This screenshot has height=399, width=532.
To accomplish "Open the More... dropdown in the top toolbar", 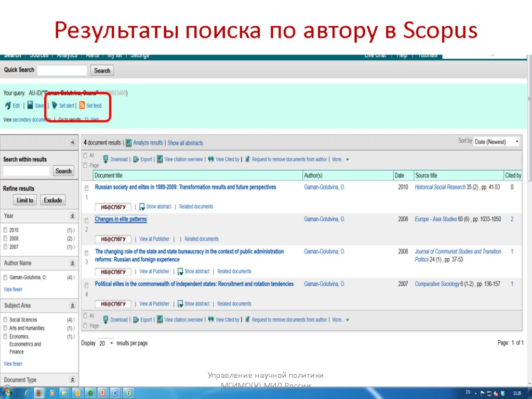I will click(340, 159).
